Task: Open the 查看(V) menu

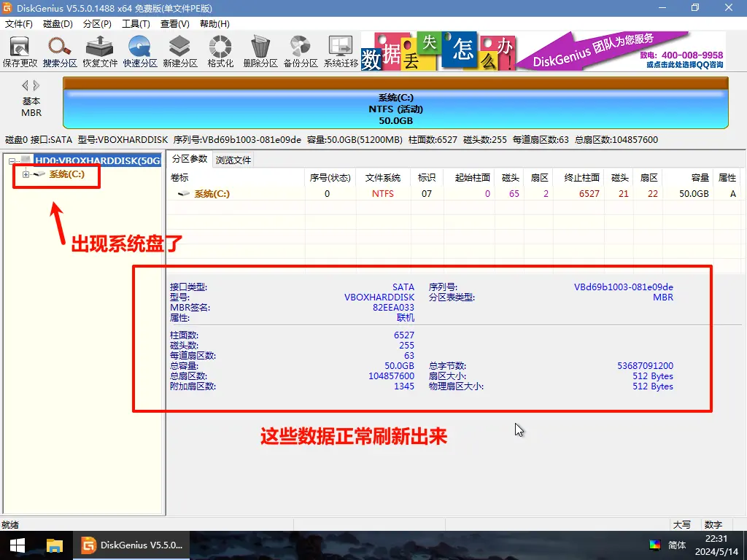Action: [x=175, y=24]
